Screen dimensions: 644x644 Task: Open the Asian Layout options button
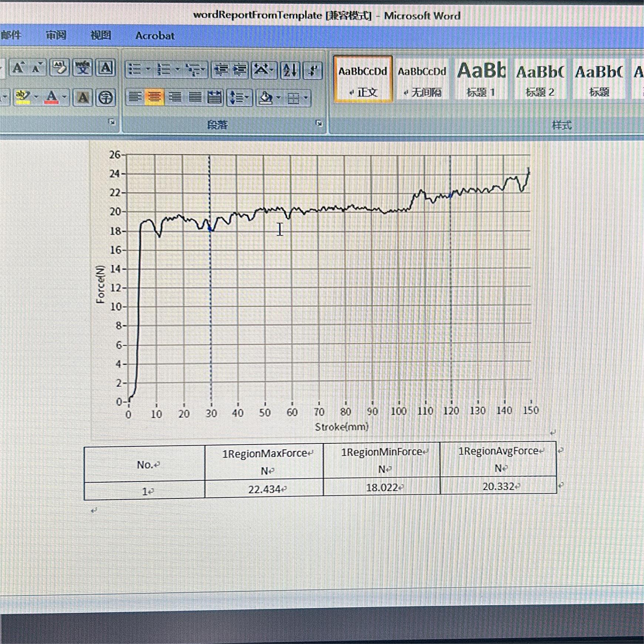point(264,70)
